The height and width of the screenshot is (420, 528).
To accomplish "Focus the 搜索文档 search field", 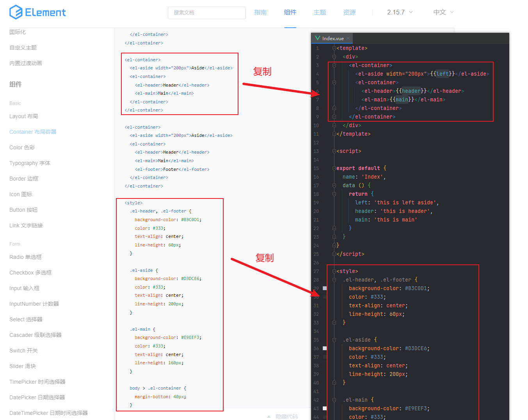I will [207, 12].
